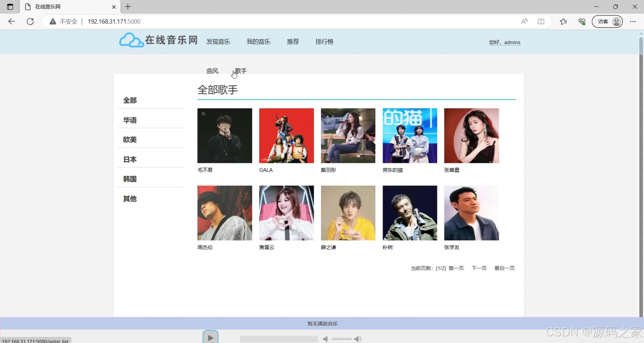The width and height of the screenshot is (644, 343).
Task: Click the browser refresh icon
Action: pyautogui.click(x=30, y=21)
